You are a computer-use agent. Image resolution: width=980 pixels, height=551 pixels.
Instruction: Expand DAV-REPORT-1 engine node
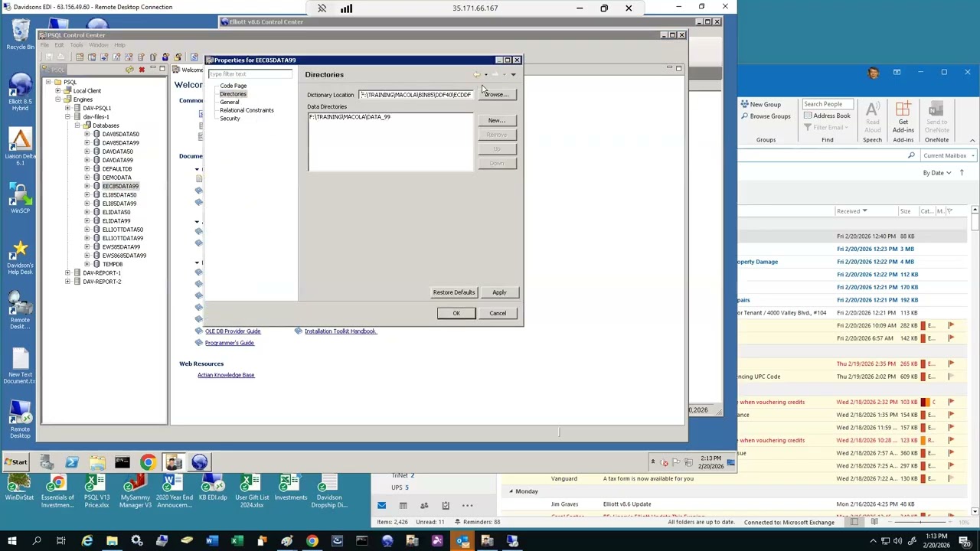click(67, 273)
